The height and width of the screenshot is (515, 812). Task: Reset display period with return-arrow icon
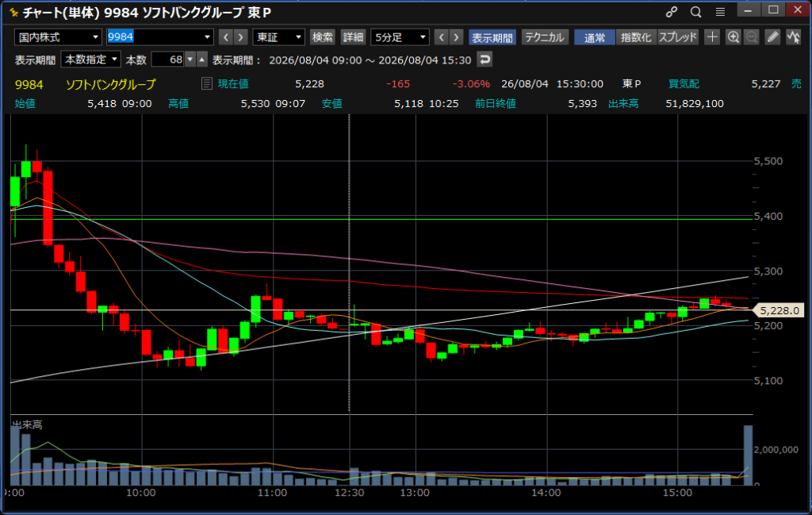tap(485, 60)
